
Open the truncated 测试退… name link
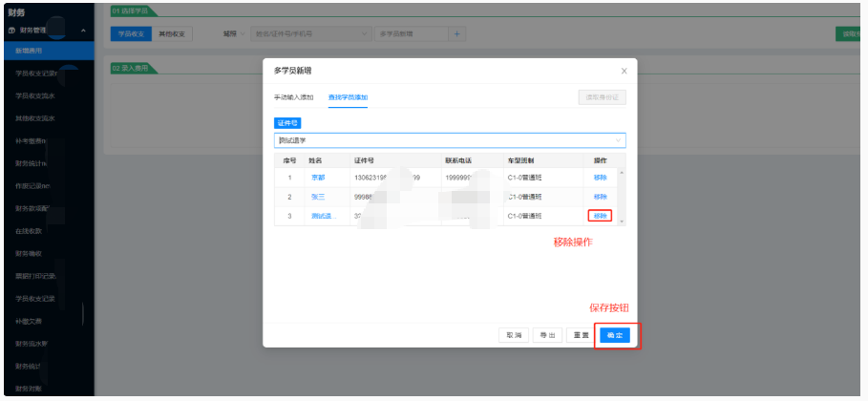click(324, 216)
